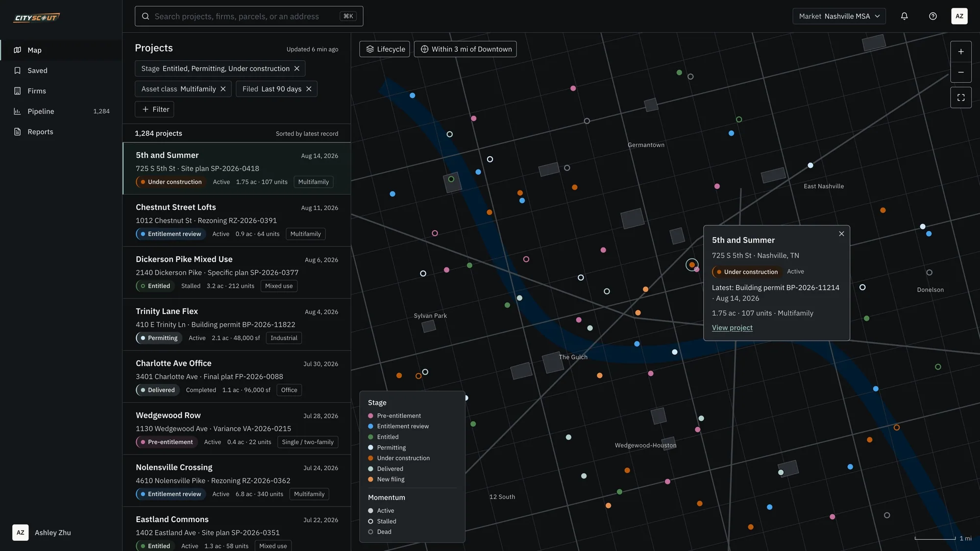Toggle Delivered stage in legend
Viewport: 980px width, 551px height.
click(x=386, y=469)
